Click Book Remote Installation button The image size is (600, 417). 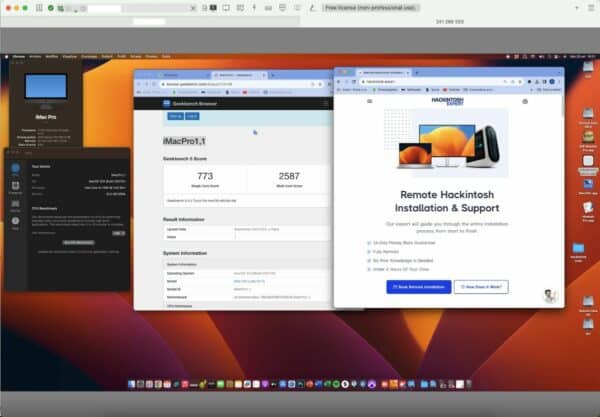click(x=419, y=287)
